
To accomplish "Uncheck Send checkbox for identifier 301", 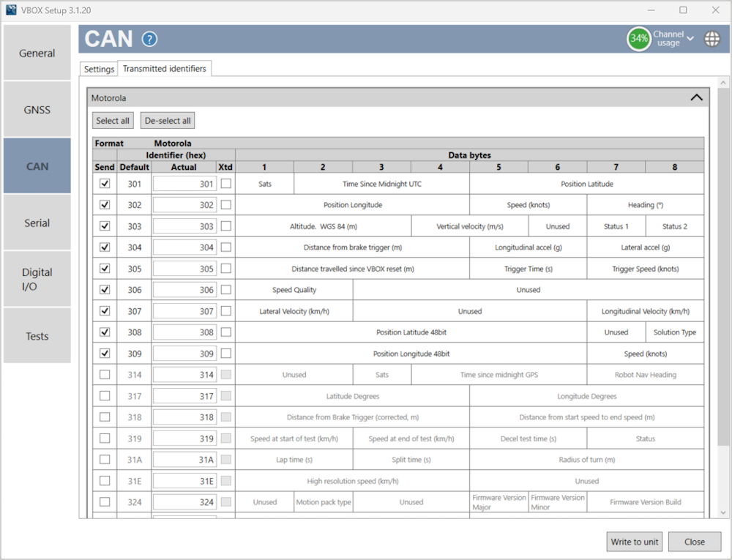I will tap(105, 184).
